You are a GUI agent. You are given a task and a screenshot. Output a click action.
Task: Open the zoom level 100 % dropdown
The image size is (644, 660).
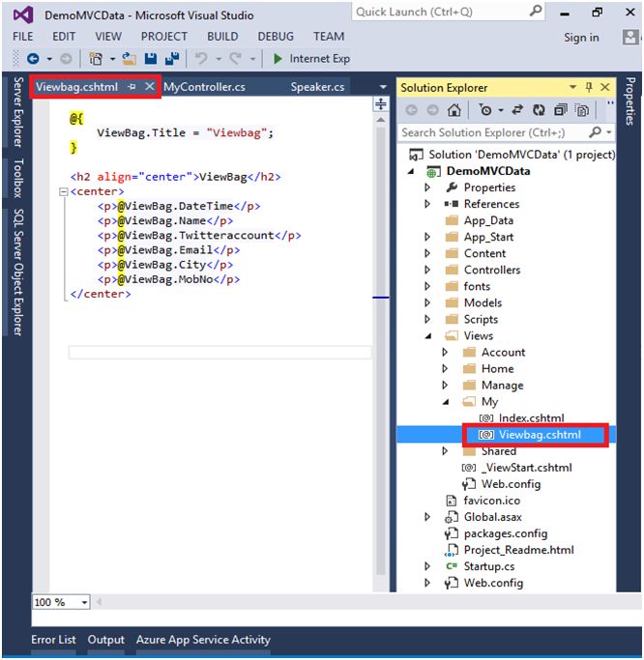[84, 602]
